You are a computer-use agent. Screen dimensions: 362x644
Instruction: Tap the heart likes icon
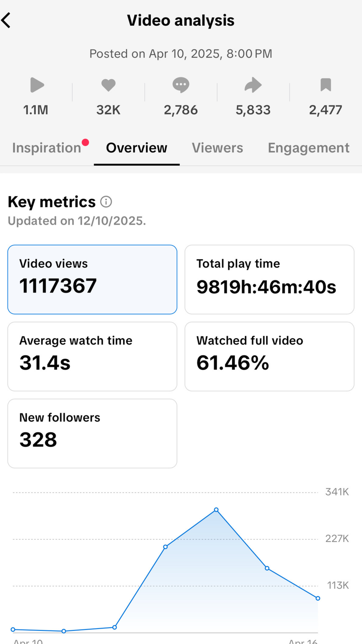(108, 85)
